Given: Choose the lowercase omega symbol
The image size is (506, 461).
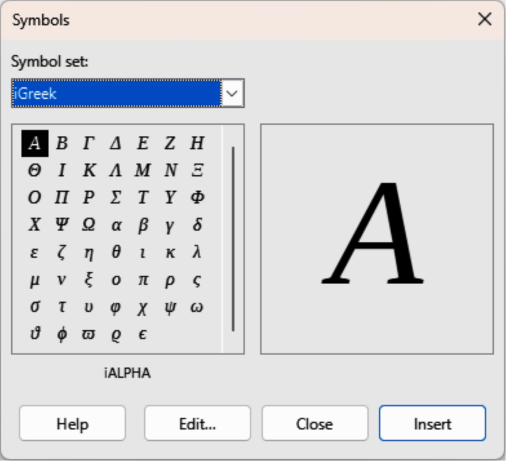Looking at the screenshot, I should tap(197, 307).
